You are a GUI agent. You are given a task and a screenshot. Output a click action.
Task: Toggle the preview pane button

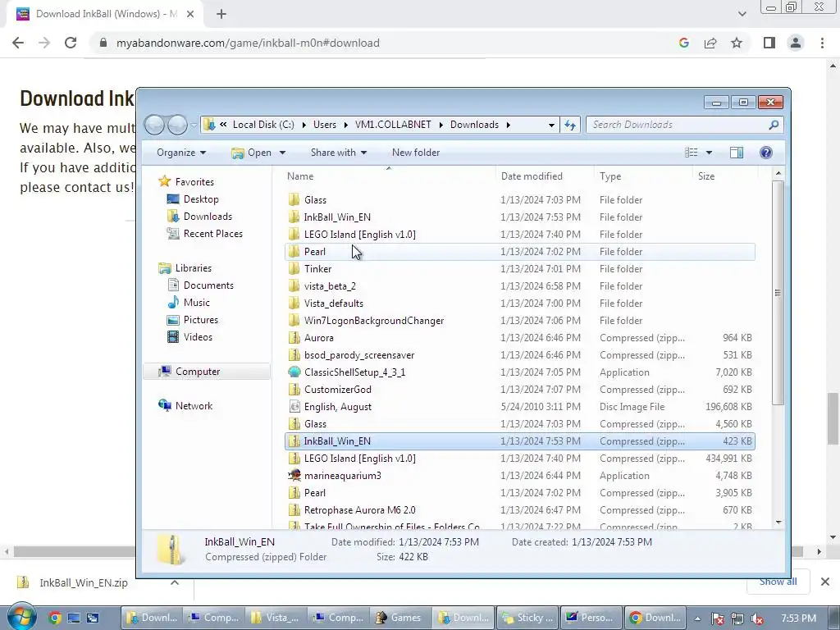click(737, 153)
